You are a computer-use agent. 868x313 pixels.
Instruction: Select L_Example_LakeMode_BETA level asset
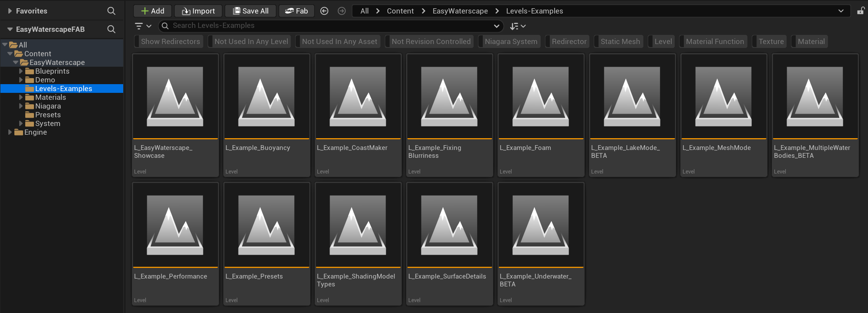point(632,115)
